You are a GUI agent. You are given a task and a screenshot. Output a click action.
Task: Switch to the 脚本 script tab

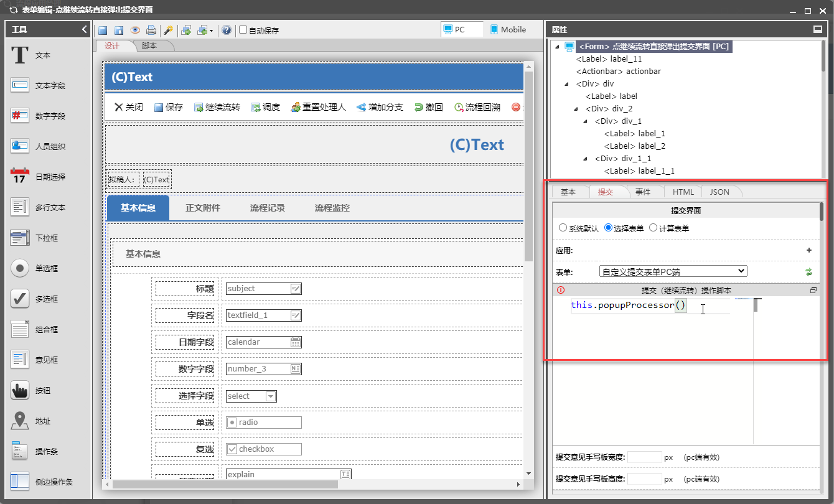(149, 46)
